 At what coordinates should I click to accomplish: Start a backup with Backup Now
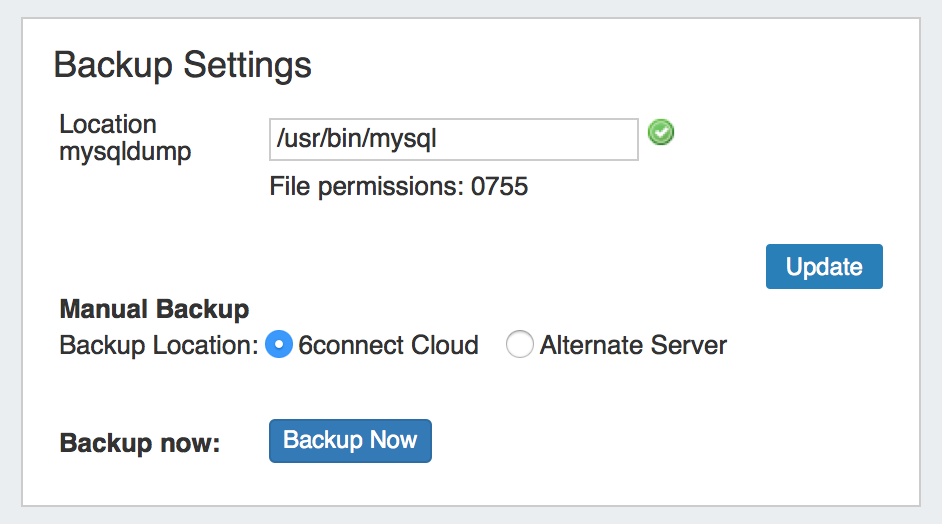tap(350, 441)
